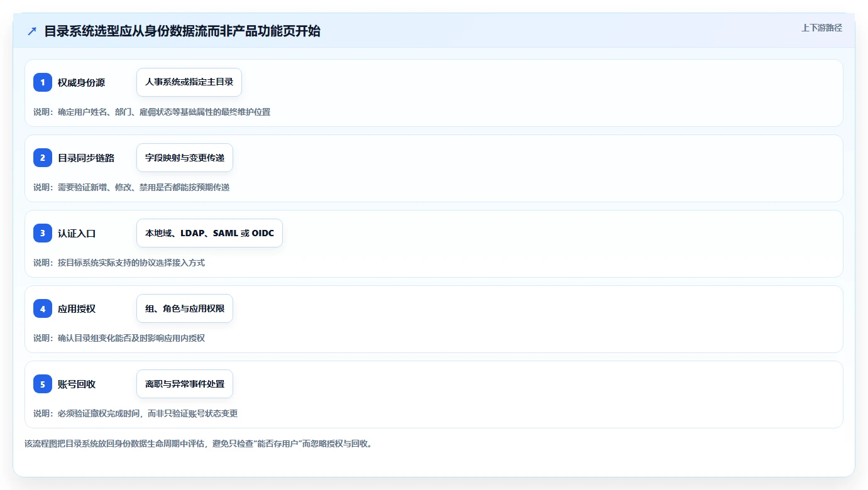Select the 本地域、LDAP、SAML 或 OIDC chip
Image resolution: width=868 pixels, height=490 pixels.
click(209, 233)
